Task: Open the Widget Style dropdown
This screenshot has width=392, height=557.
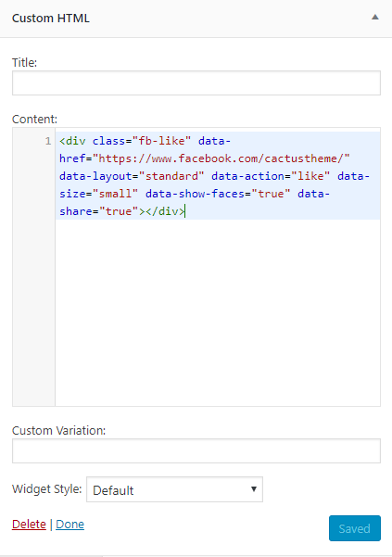Action: click(x=175, y=489)
